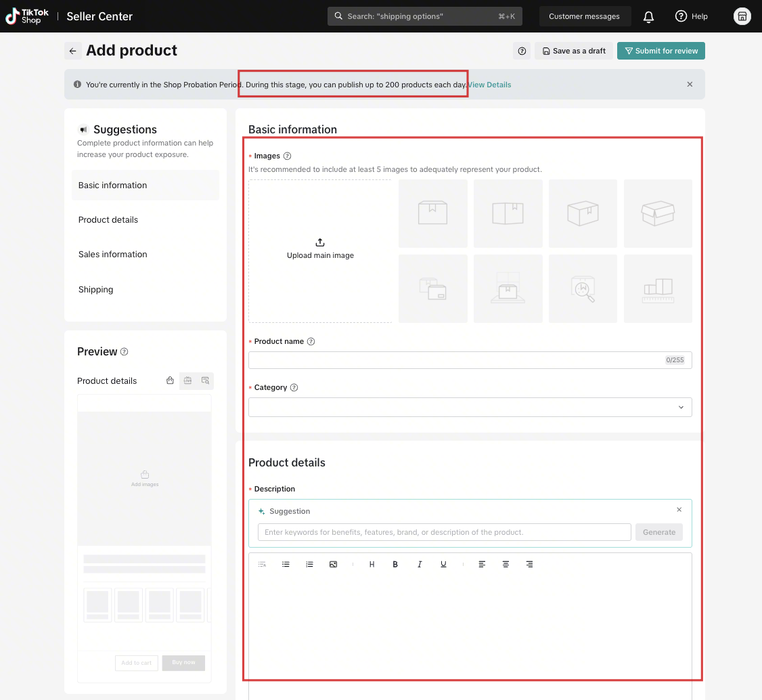
Task: Click the Product name input field
Action: pyautogui.click(x=470, y=360)
